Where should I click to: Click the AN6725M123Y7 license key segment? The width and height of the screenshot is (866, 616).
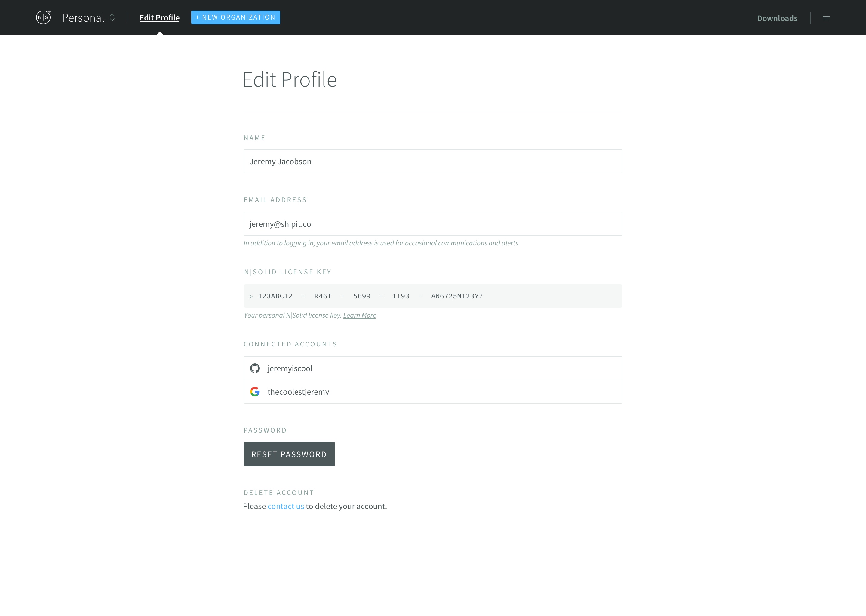pos(457,296)
